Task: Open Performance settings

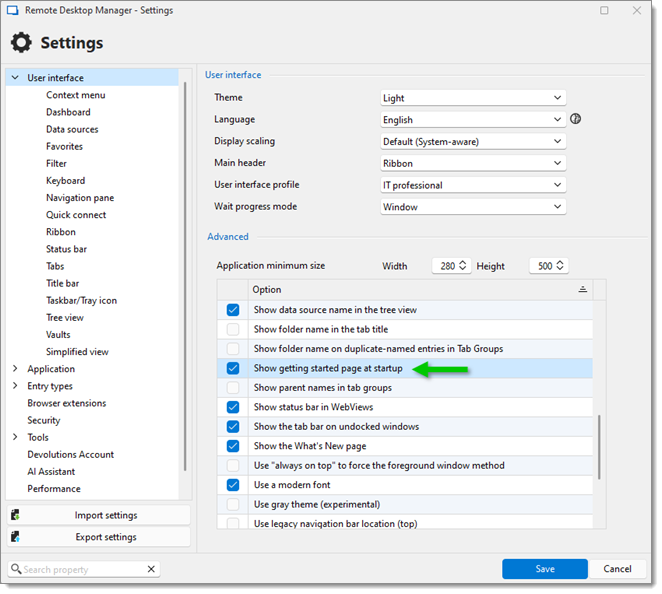Action: point(54,489)
